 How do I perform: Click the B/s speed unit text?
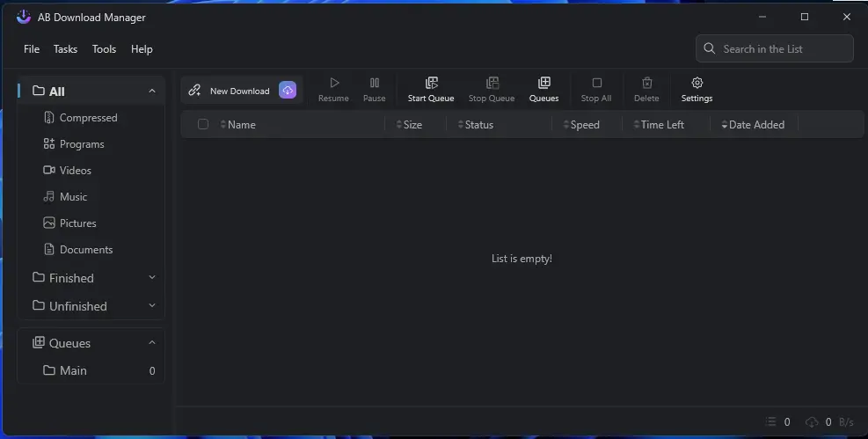846,421
